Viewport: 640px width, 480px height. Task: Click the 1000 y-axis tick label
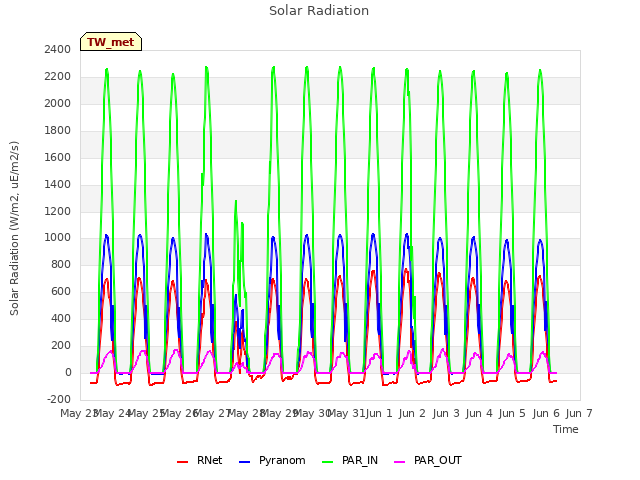tap(58, 238)
